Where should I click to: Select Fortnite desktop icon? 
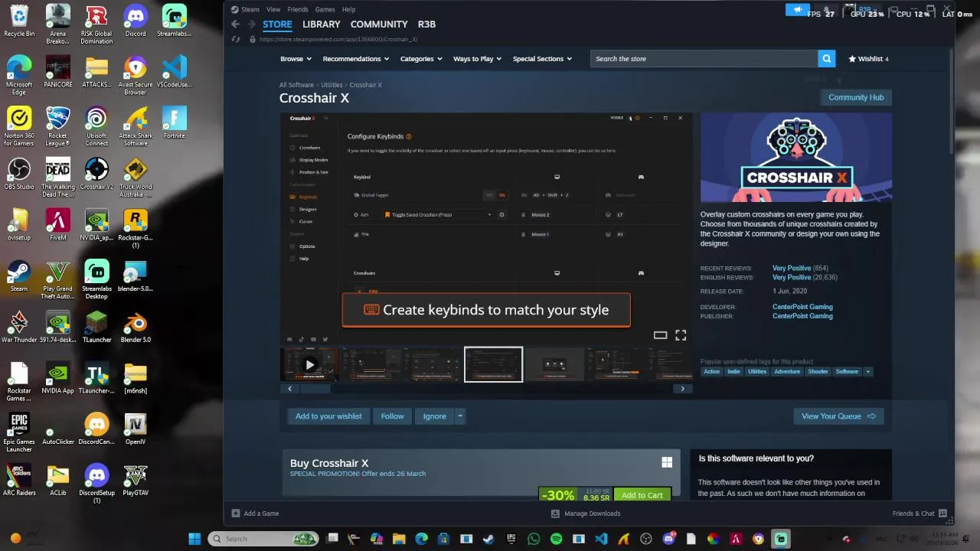tap(174, 123)
